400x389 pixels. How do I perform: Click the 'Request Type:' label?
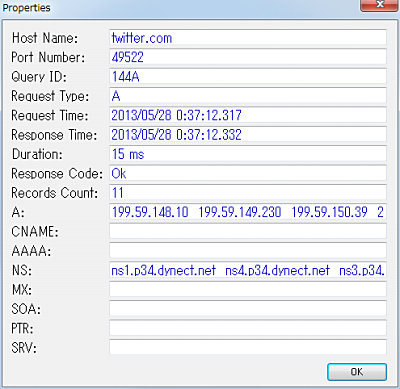[x=50, y=96]
